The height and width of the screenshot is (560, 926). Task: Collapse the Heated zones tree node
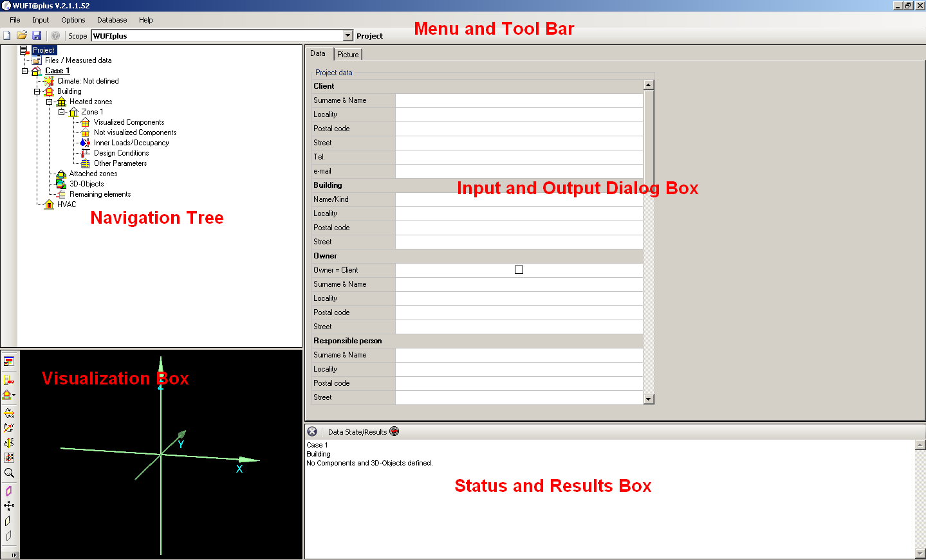point(49,102)
